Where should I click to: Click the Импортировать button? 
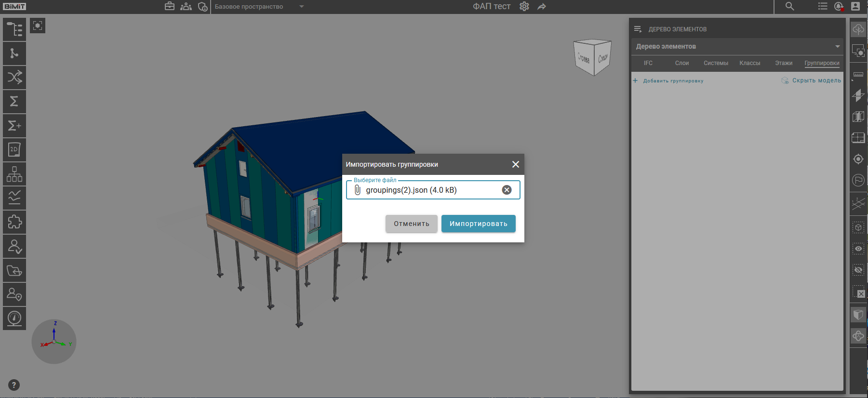(x=478, y=224)
